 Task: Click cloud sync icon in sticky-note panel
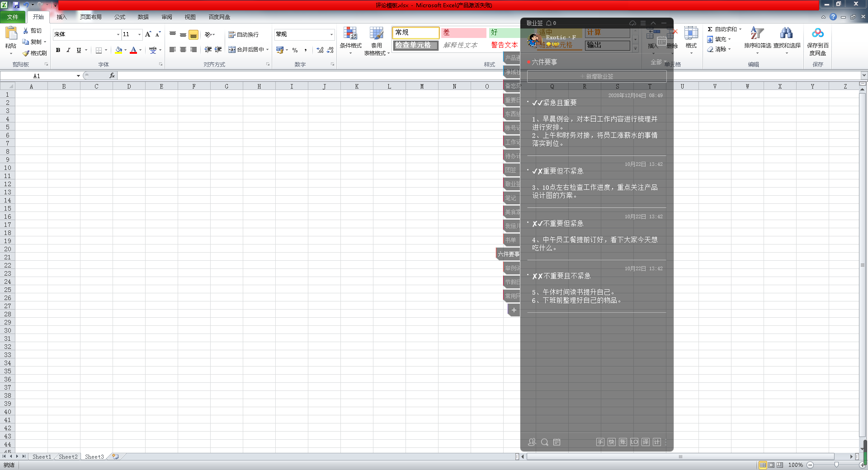tap(632, 23)
